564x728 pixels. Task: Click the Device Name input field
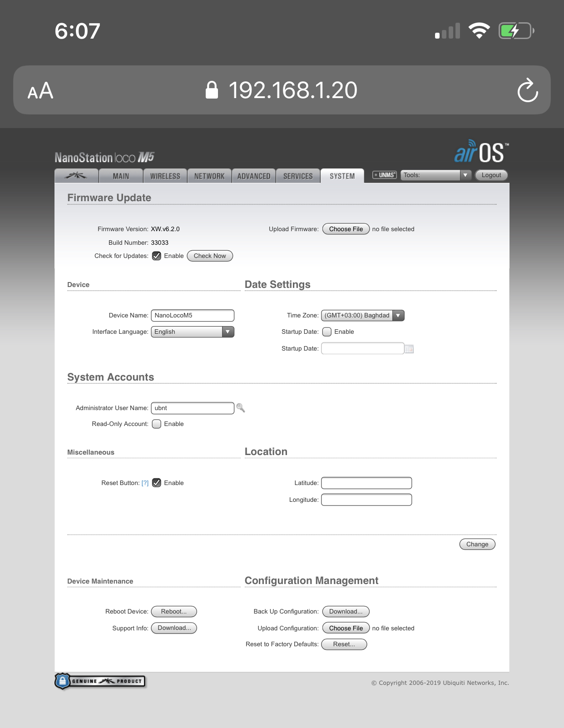coord(193,315)
